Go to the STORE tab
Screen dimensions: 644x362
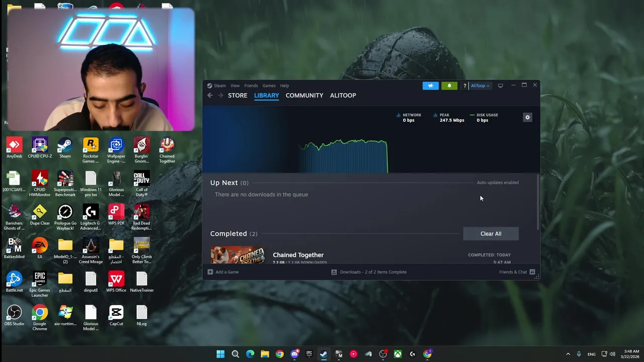237,96
